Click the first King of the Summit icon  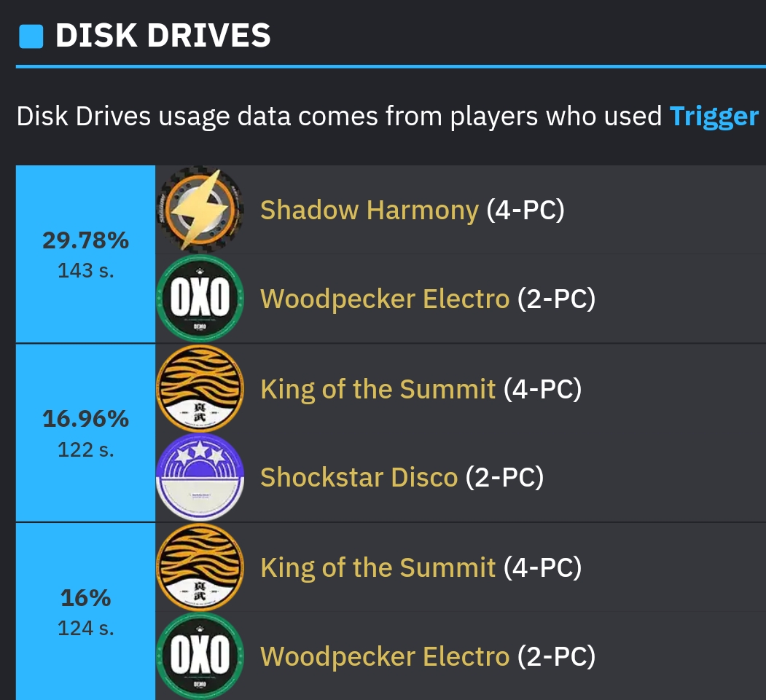click(x=200, y=388)
